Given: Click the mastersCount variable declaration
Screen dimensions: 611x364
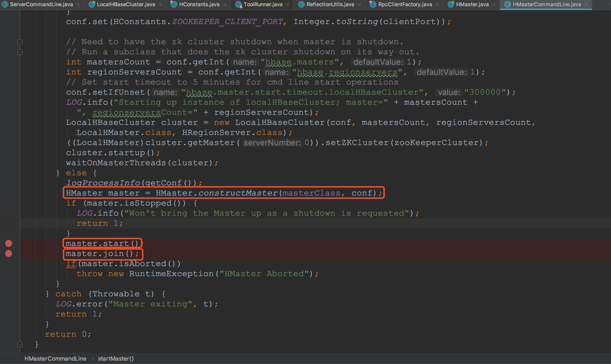Looking at the screenshot, I should click(118, 62).
